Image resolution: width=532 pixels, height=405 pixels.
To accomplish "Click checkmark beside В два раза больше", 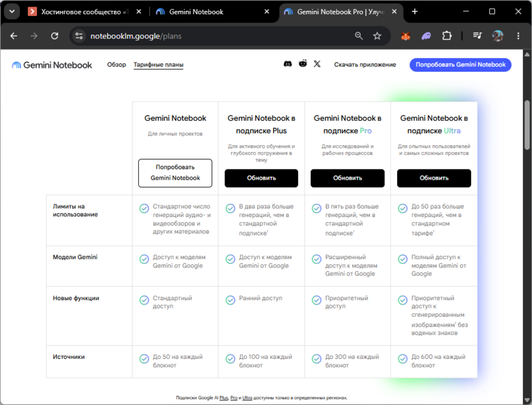I will coord(230,209).
